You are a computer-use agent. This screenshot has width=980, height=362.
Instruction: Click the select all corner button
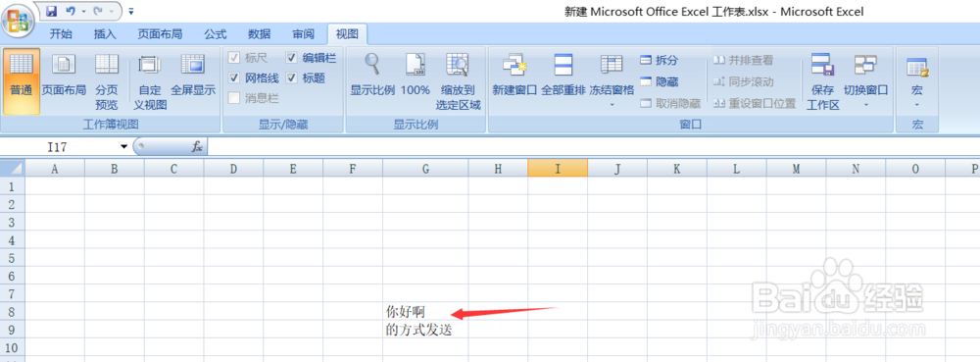coord(13,168)
